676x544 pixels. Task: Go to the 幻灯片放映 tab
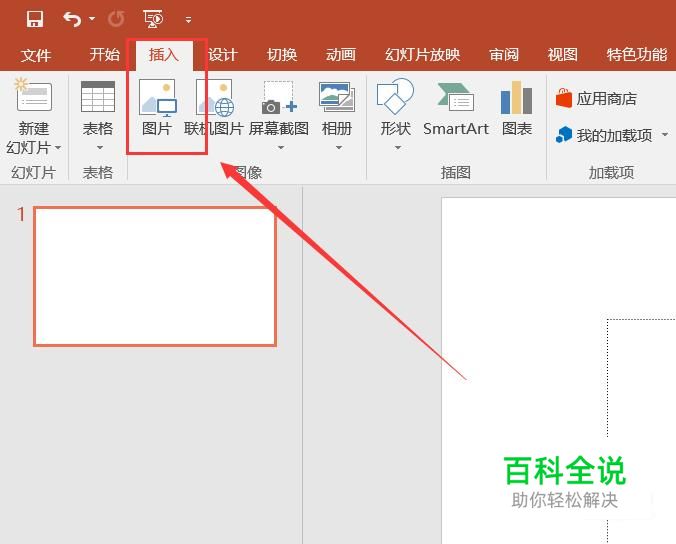(422, 55)
